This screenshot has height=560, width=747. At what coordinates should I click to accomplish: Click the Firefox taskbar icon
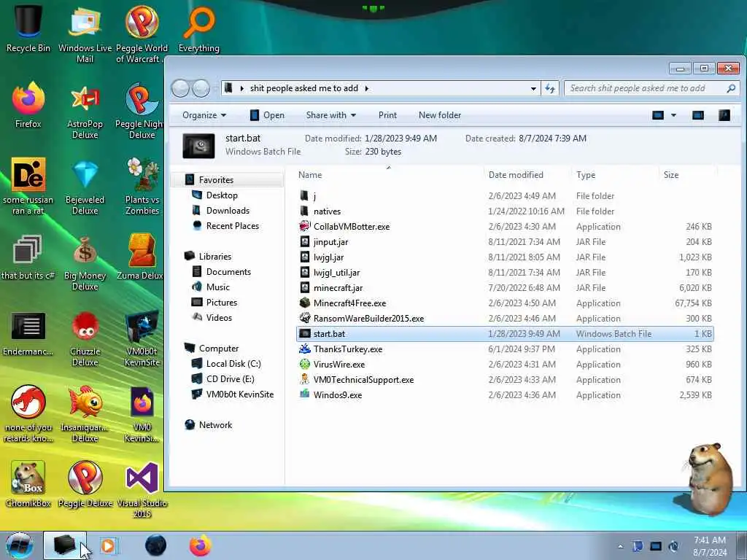click(x=201, y=545)
